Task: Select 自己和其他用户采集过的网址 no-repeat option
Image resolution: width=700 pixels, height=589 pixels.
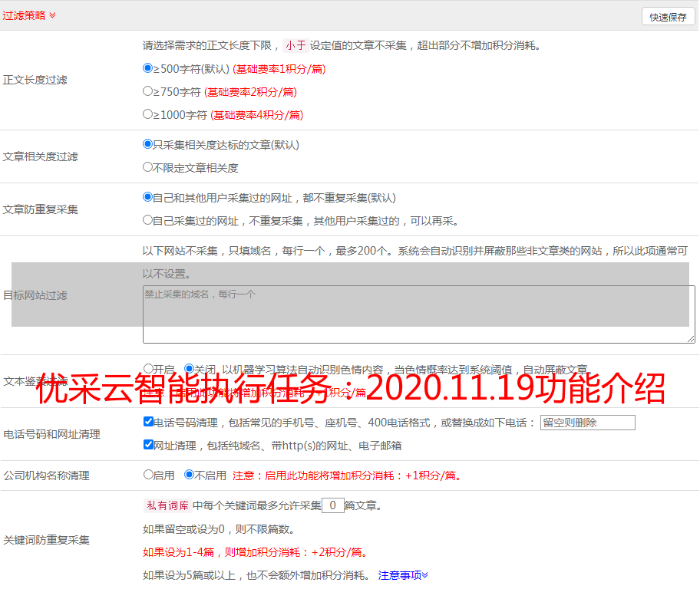Action: point(148,197)
